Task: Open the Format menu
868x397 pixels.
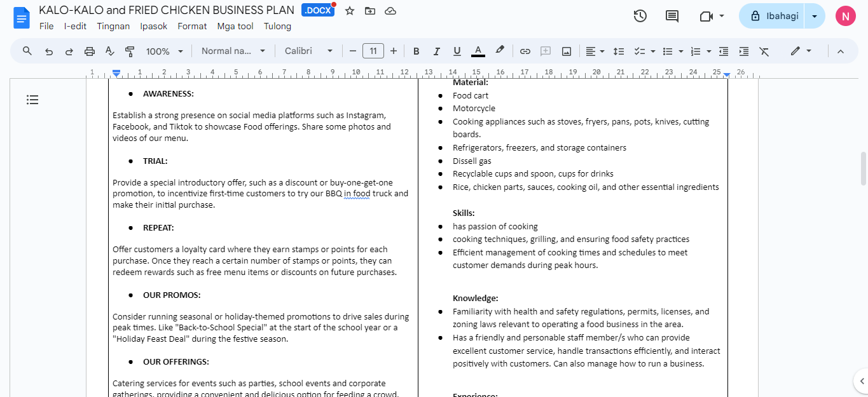Action: tap(192, 26)
